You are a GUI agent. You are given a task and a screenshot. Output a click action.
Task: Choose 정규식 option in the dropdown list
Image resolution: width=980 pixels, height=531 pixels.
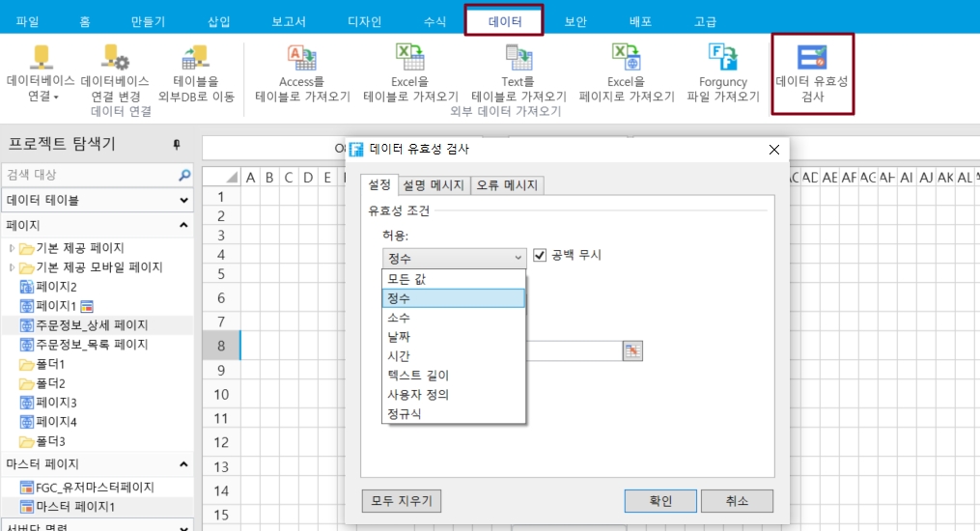point(404,414)
